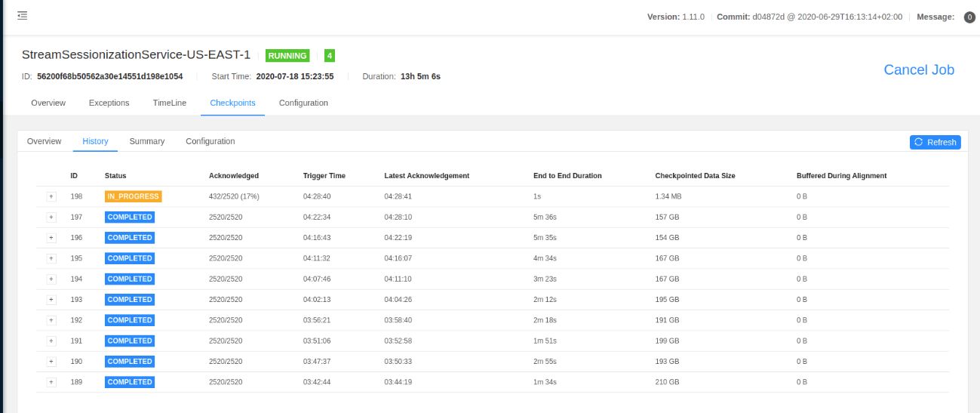This screenshot has width=980, height=413.
Task: Click the Checkpointed Data Size column header
Action: (x=695, y=176)
